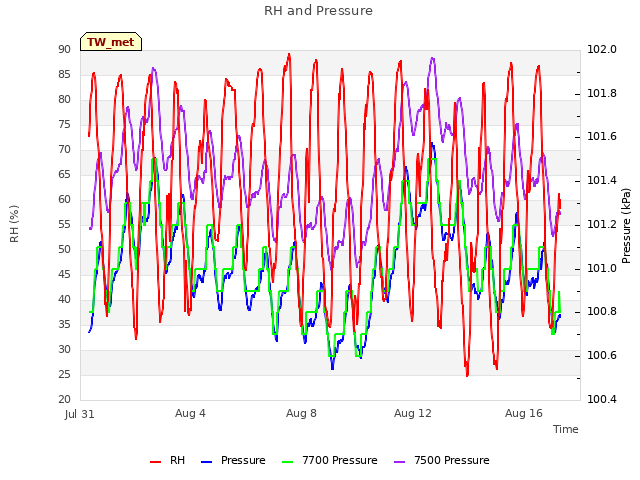Viewport: 640px width, 480px height.
Task: Click the red RH legend swatch
Action: [156, 461]
